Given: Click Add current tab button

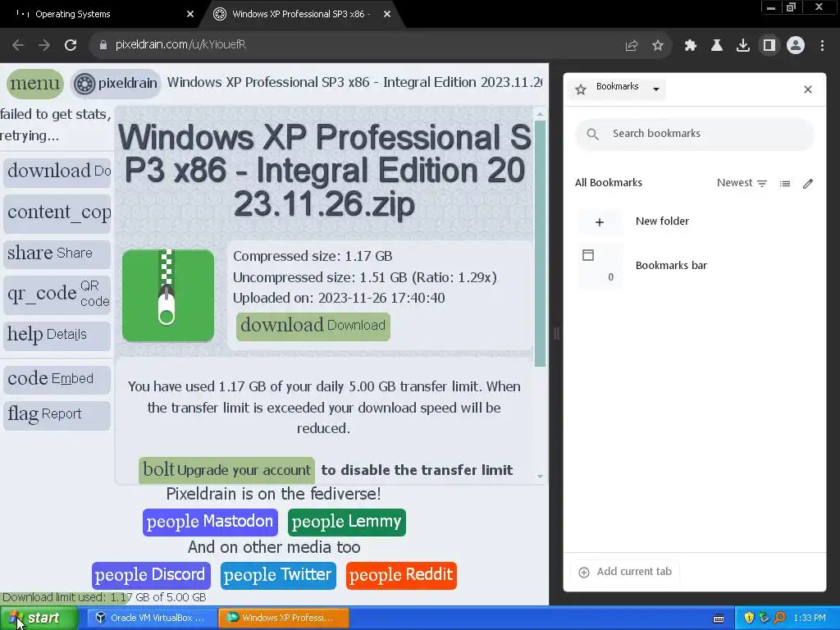Looking at the screenshot, I should point(625,572).
